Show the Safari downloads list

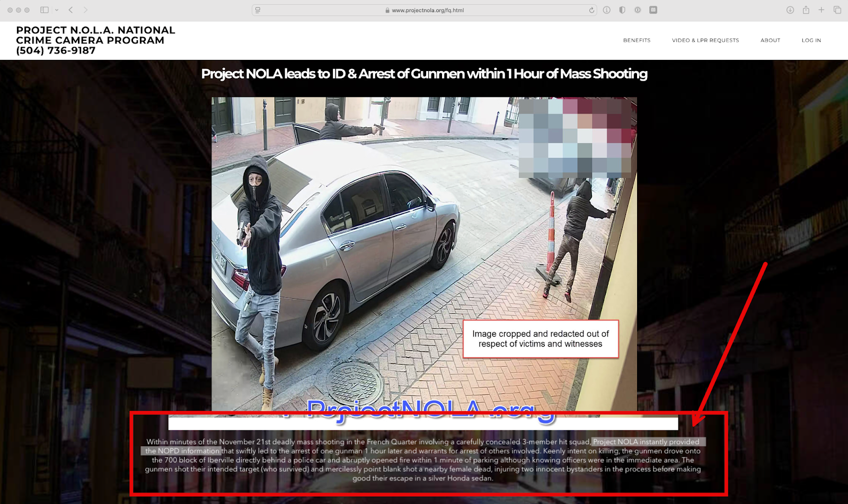click(790, 10)
